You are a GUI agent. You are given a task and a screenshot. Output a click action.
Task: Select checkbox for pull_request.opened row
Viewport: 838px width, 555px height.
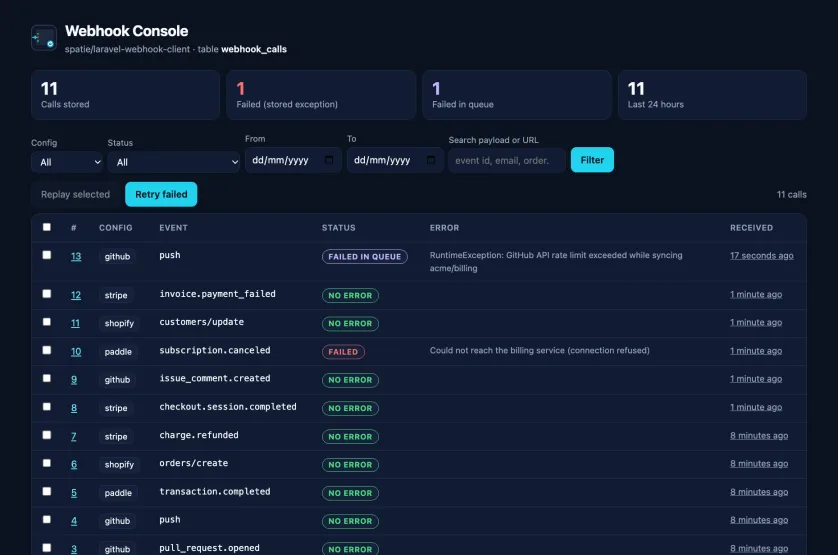pyautogui.click(x=47, y=548)
